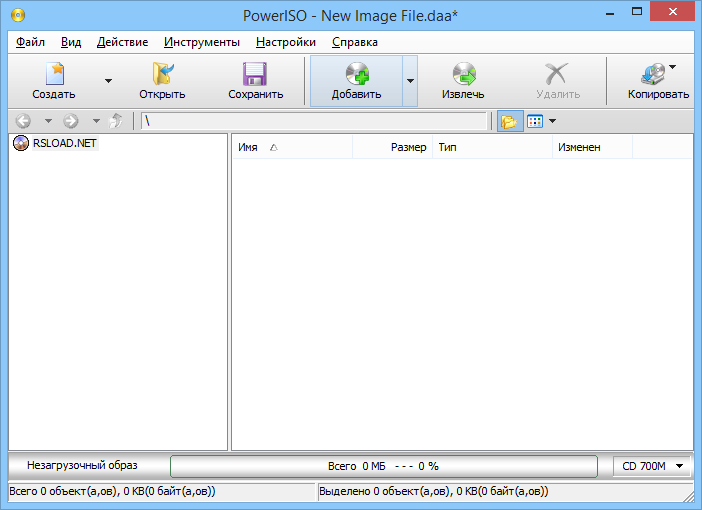The width and height of the screenshot is (702, 510).
Task: Click the Извлечь (Extract) disc icon
Action: 464,74
